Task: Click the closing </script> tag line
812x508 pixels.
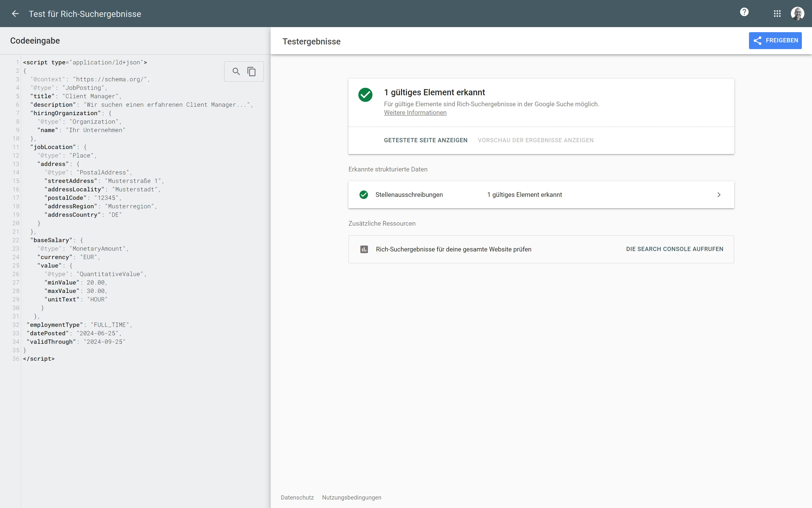Action: (38, 359)
